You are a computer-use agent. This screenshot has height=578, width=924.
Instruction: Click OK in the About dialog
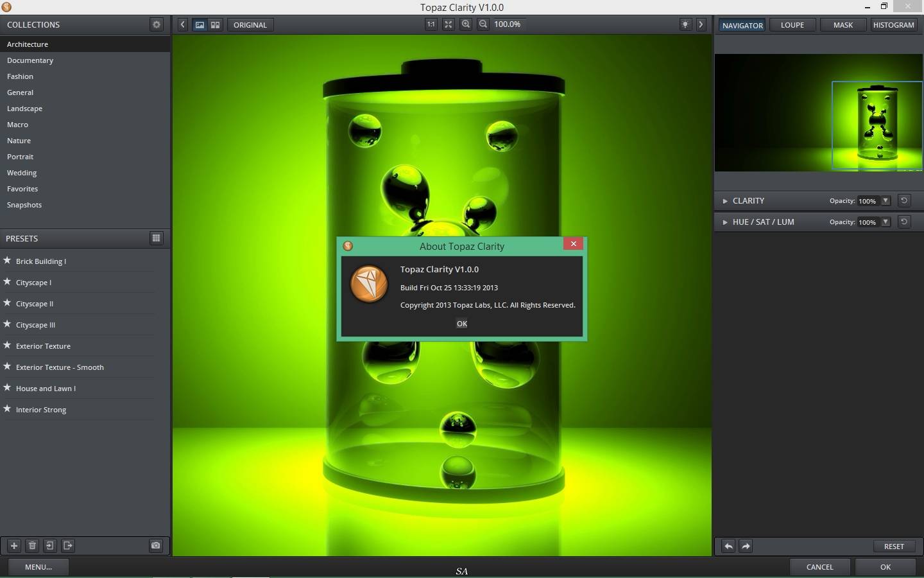pos(462,324)
